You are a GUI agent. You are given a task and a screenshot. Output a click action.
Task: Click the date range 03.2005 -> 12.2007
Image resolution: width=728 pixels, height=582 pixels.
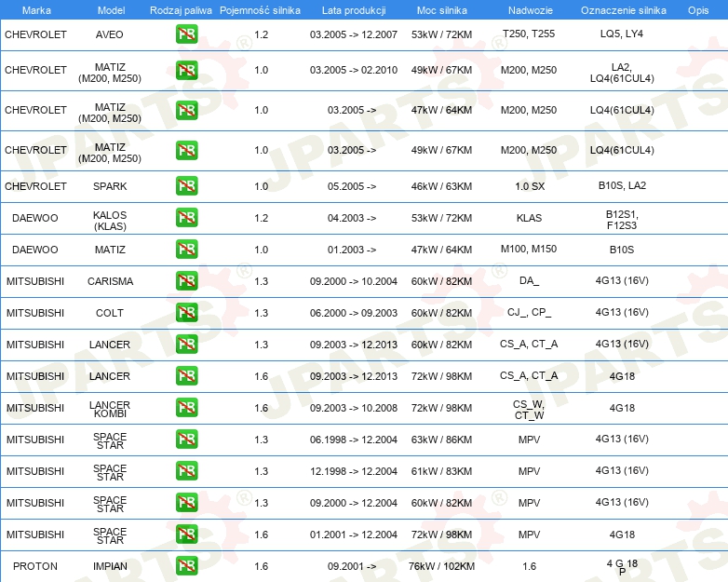click(x=354, y=34)
